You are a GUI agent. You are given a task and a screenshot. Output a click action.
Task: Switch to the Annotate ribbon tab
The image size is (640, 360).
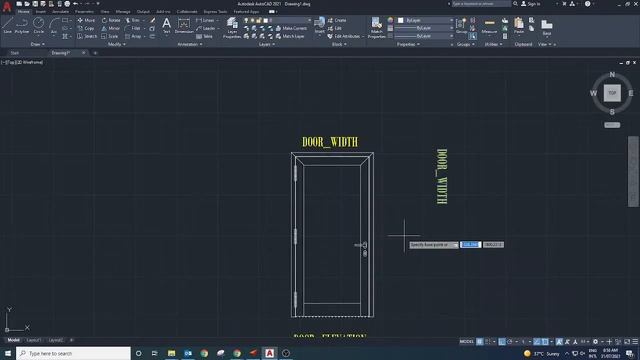click(x=60, y=12)
